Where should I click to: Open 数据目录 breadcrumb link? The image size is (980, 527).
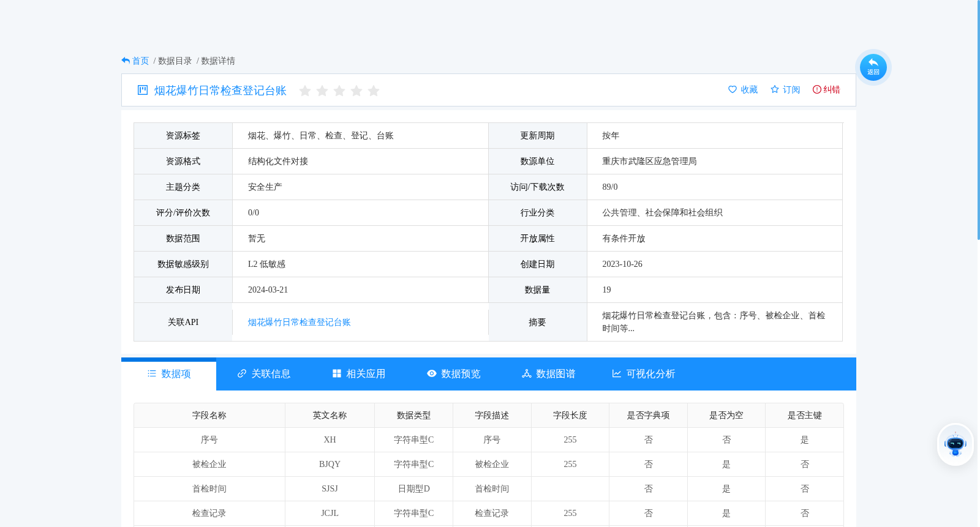pyautogui.click(x=175, y=61)
